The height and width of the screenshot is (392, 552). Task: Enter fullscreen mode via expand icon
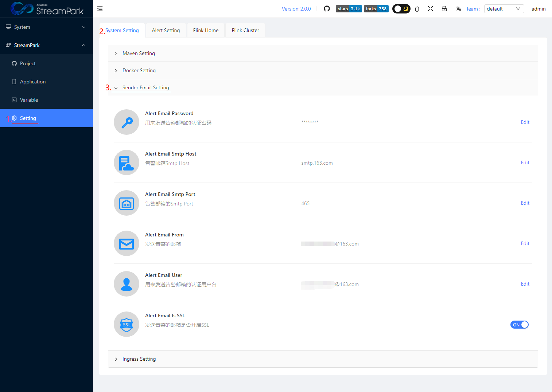point(430,9)
